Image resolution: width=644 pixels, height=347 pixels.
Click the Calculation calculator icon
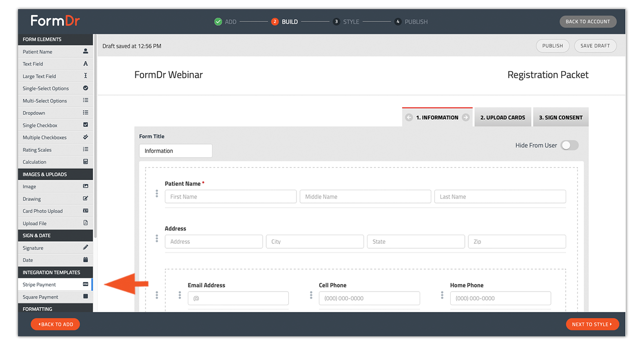(x=86, y=162)
